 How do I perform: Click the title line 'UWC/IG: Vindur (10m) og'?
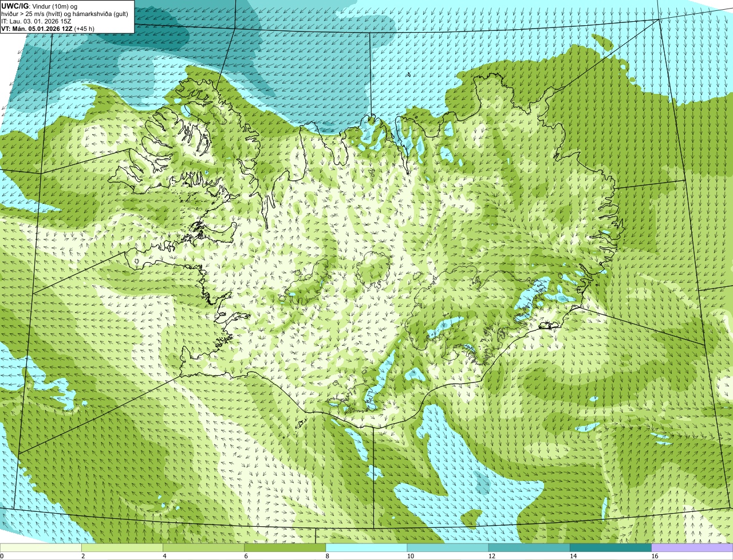(40, 6)
